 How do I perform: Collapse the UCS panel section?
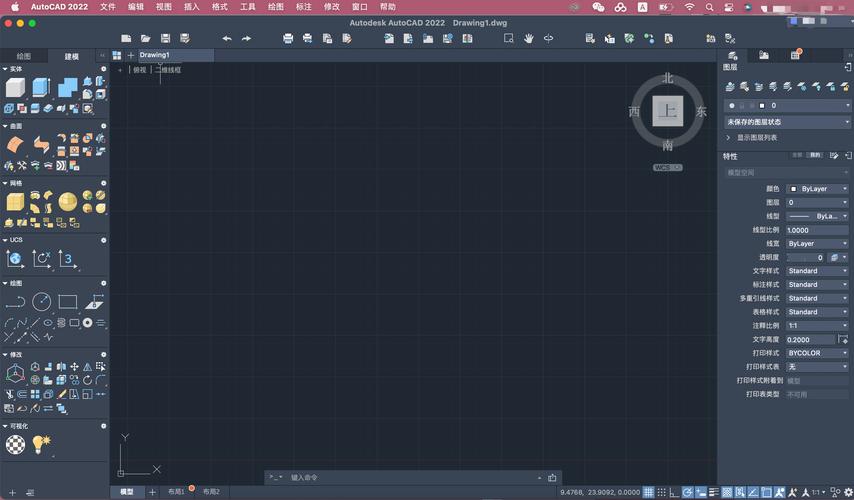(x=5, y=240)
